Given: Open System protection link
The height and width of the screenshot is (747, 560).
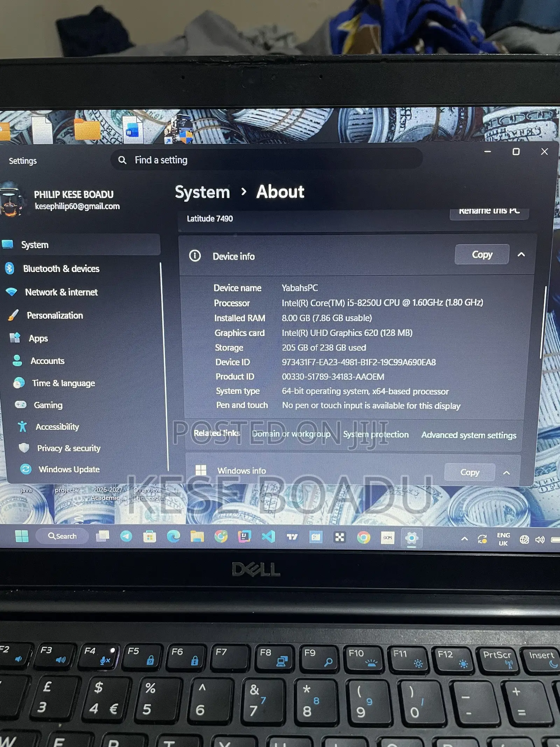Looking at the screenshot, I should pyautogui.click(x=376, y=434).
